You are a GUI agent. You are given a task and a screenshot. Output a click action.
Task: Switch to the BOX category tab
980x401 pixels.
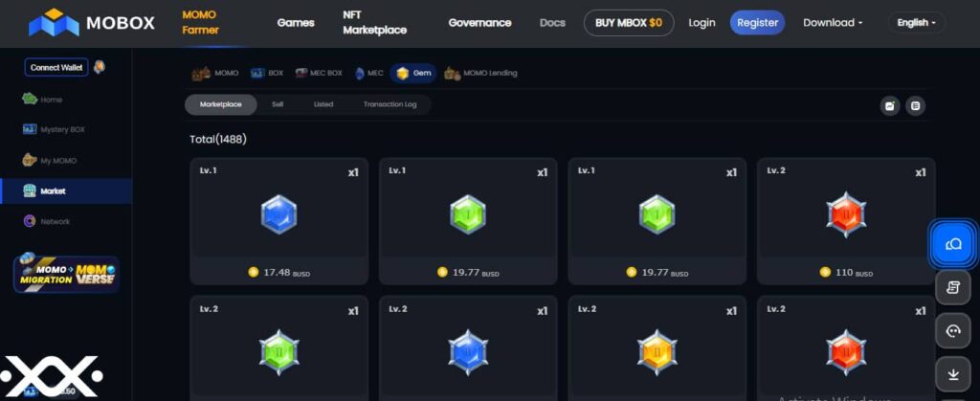267,73
